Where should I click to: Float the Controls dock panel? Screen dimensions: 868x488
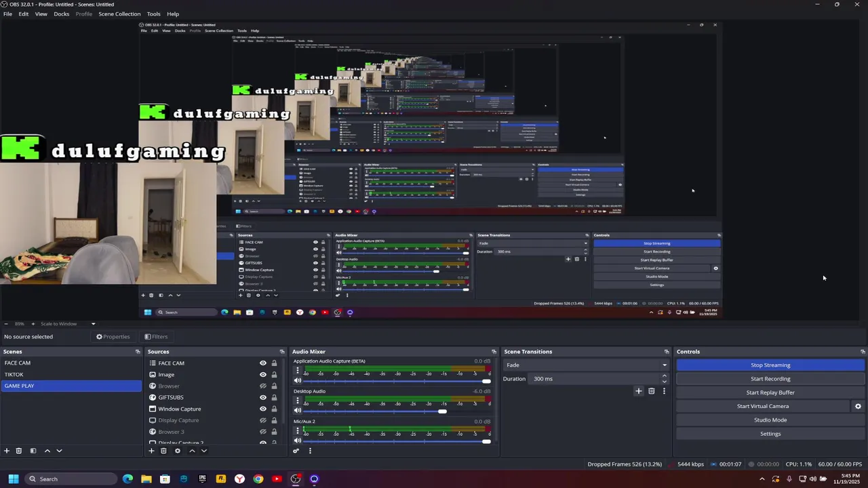tap(863, 352)
